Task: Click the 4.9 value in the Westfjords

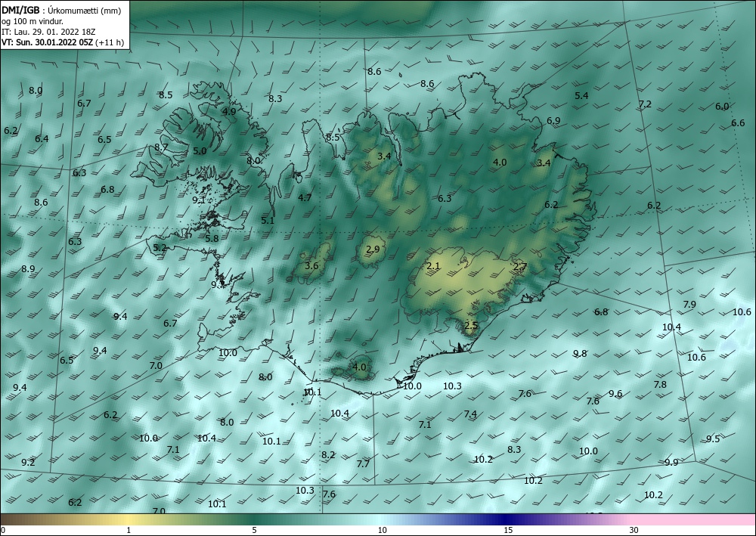Action: 229,111
